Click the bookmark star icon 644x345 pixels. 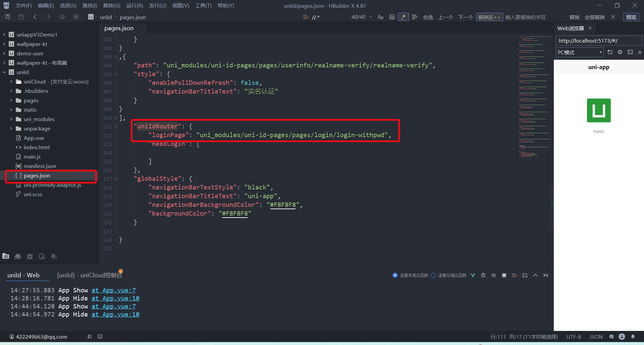tap(62, 17)
